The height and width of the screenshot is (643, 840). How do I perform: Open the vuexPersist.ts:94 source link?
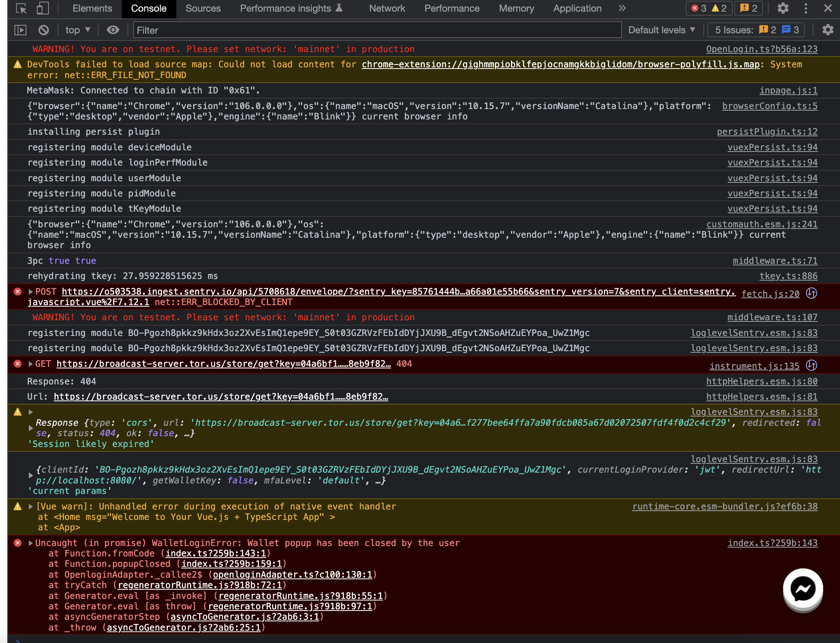coord(772,147)
